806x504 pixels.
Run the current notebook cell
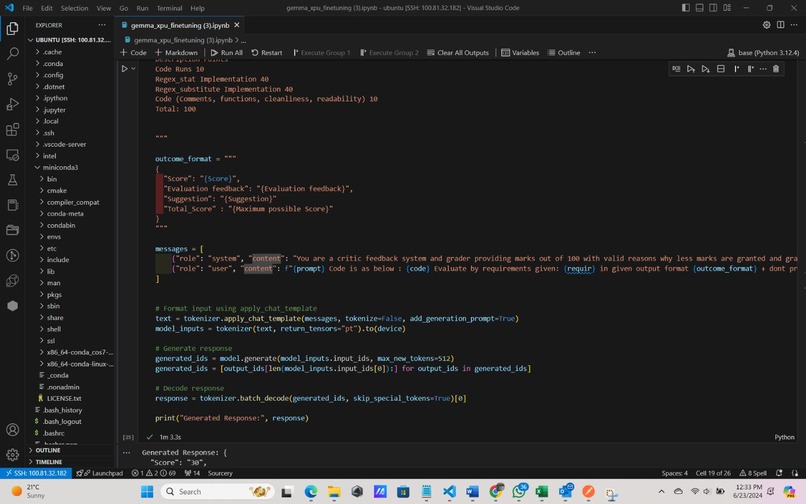(x=124, y=68)
